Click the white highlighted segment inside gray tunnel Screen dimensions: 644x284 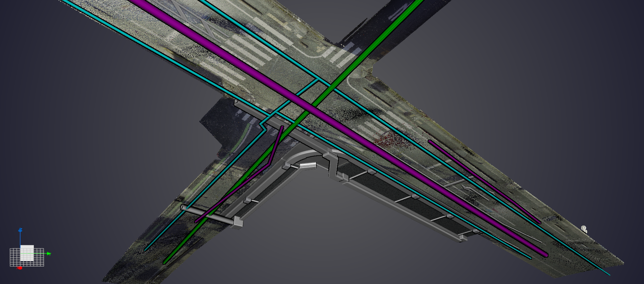tap(308, 165)
